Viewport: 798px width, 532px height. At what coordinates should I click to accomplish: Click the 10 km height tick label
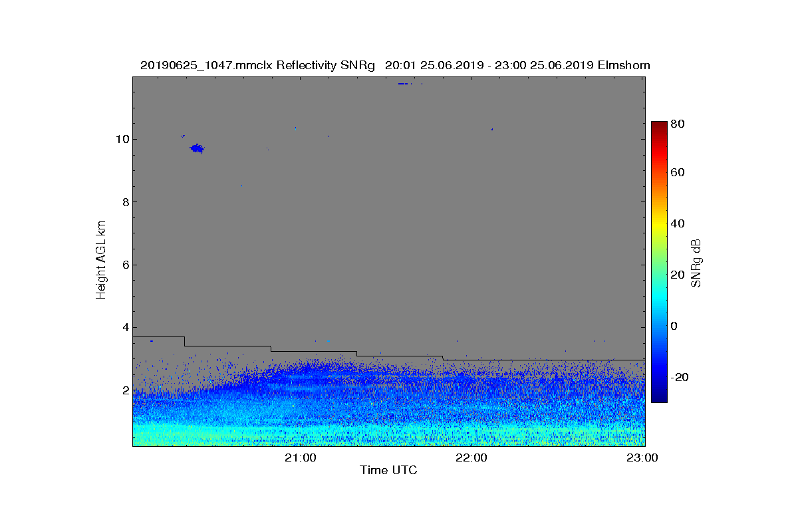[122, 139]
